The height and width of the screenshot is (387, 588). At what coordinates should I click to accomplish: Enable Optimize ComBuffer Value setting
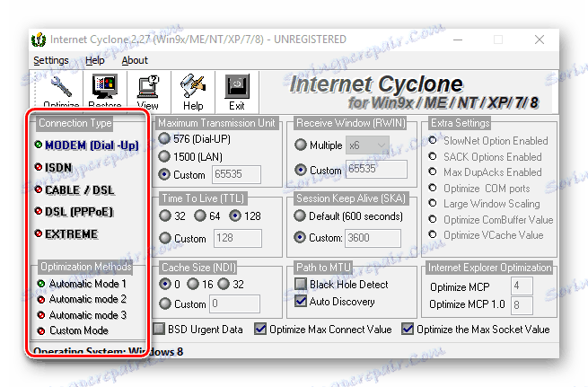pos(433,219)
